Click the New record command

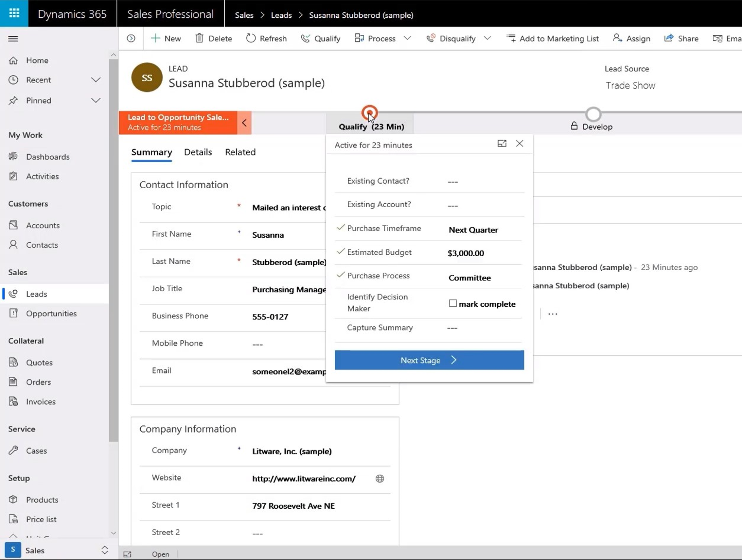166,39
